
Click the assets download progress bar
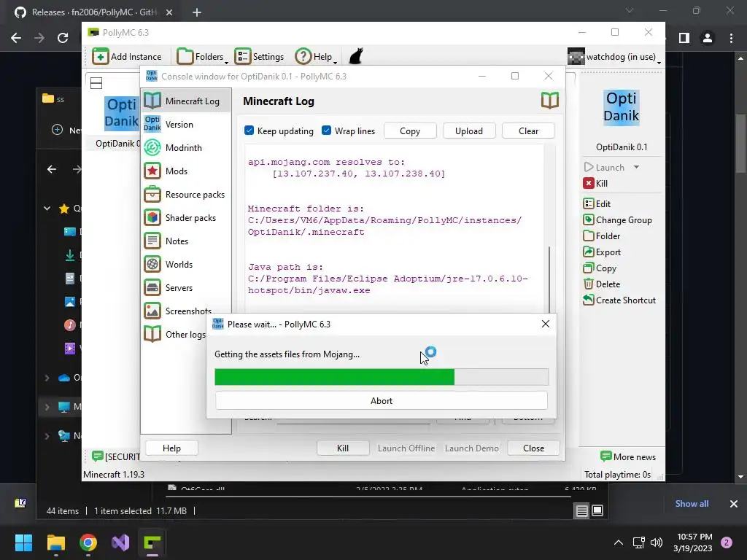pyautogui.click(x=381, y=377)
